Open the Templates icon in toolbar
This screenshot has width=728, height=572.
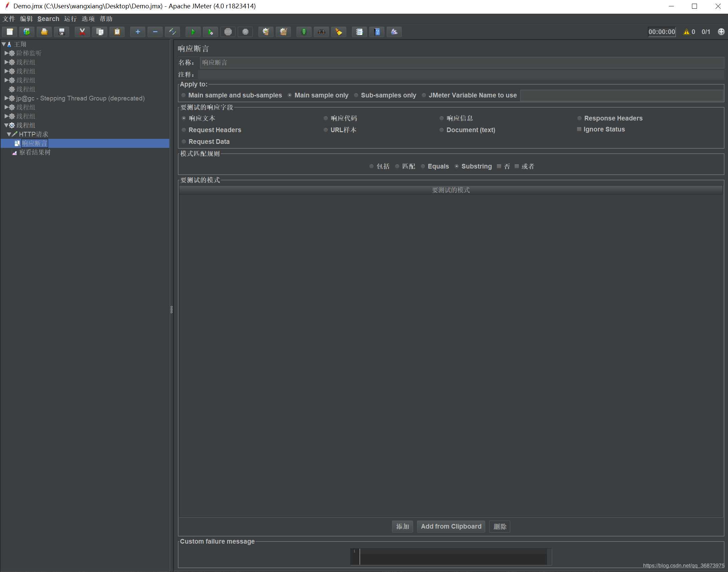[27, 32]
